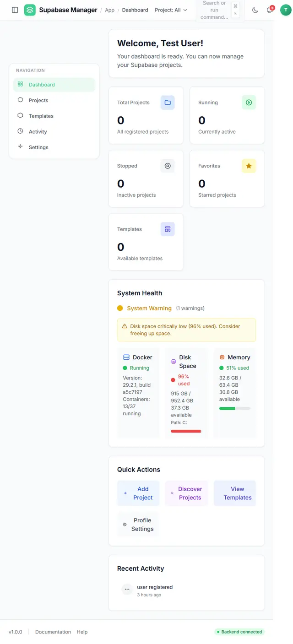The height and width of the screenshot is (644, 293).
Task: Click the Disk Space database icon
Action: point(174,362)
